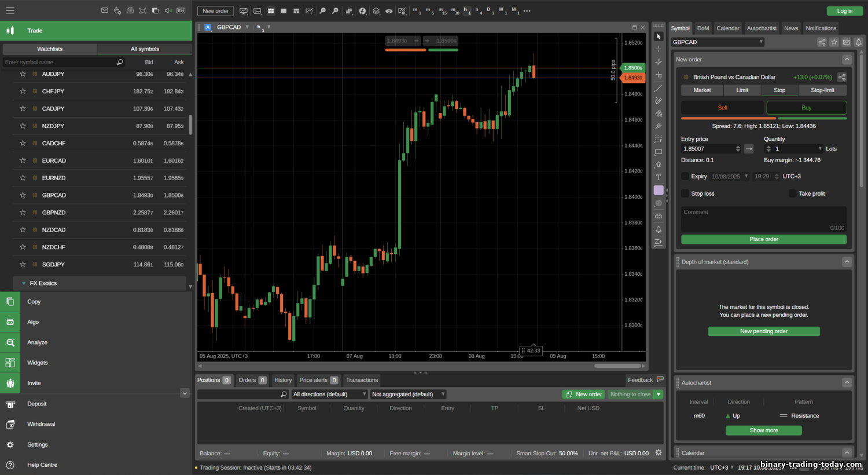
Task: Click the Place order button
Action: [763, 239]
